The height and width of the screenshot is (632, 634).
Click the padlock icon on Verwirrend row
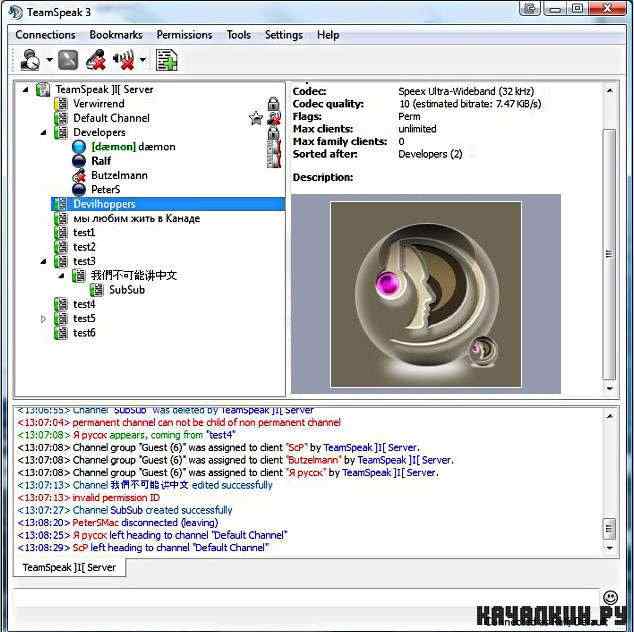point(274,104)
